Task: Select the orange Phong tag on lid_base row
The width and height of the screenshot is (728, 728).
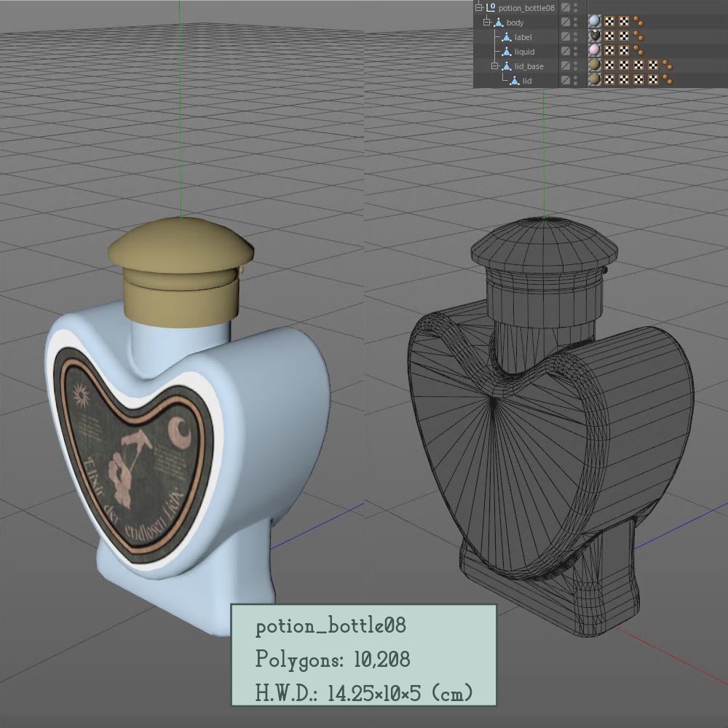Action: tap(668, 65)
